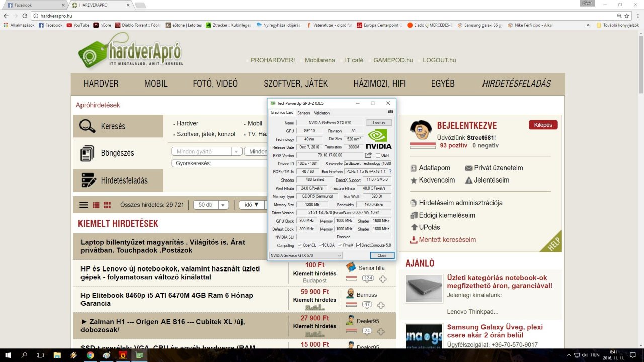
Task: Click the Böngészés documents icon
Action: coord(88,153)
